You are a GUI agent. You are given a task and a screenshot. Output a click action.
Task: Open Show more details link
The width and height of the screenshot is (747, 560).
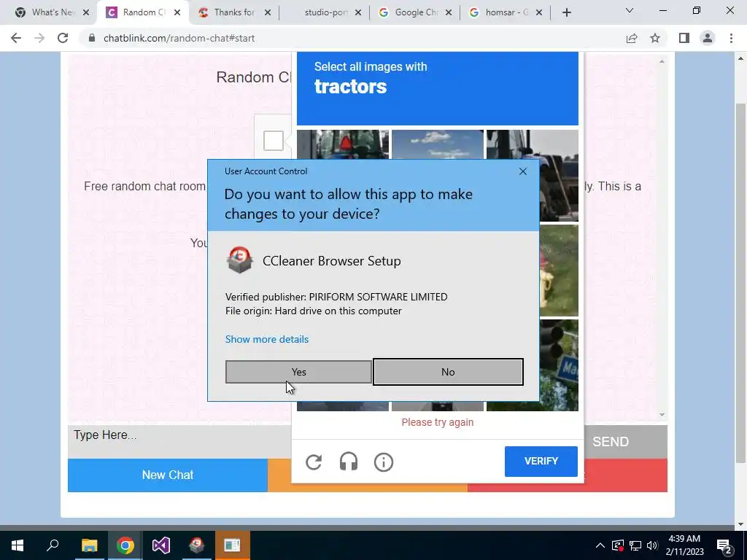[267, 339]
